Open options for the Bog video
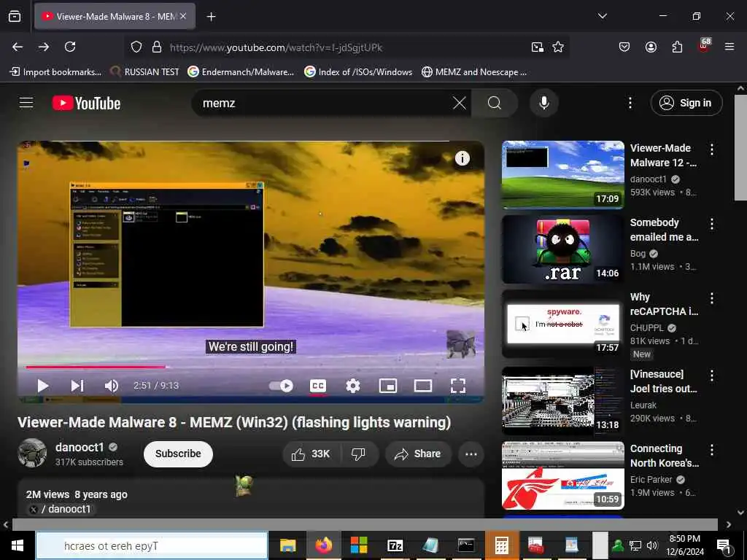The image size is (747, 560). coord(712,224)
